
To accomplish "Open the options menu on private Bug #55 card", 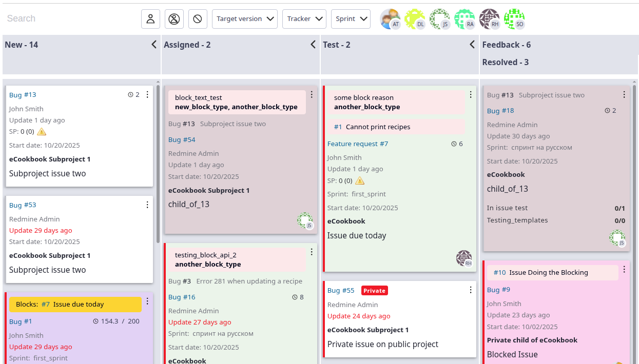I will click(x=471, y=290).
